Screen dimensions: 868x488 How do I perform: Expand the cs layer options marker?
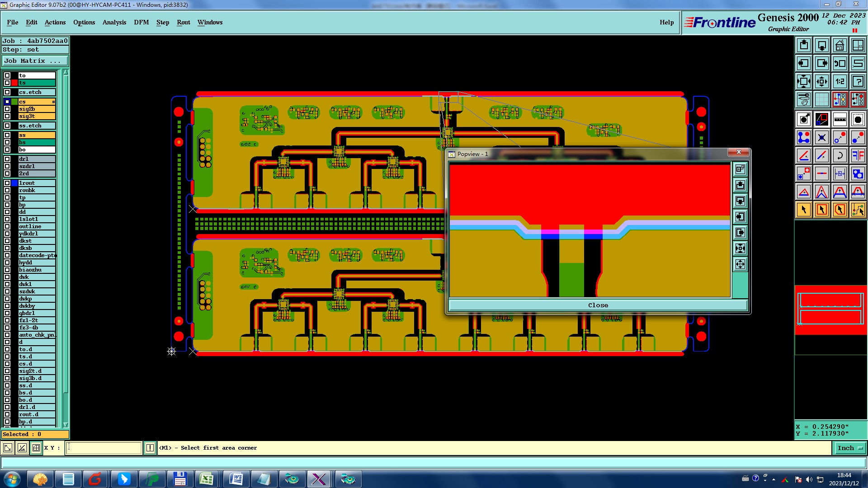point(53,102)
